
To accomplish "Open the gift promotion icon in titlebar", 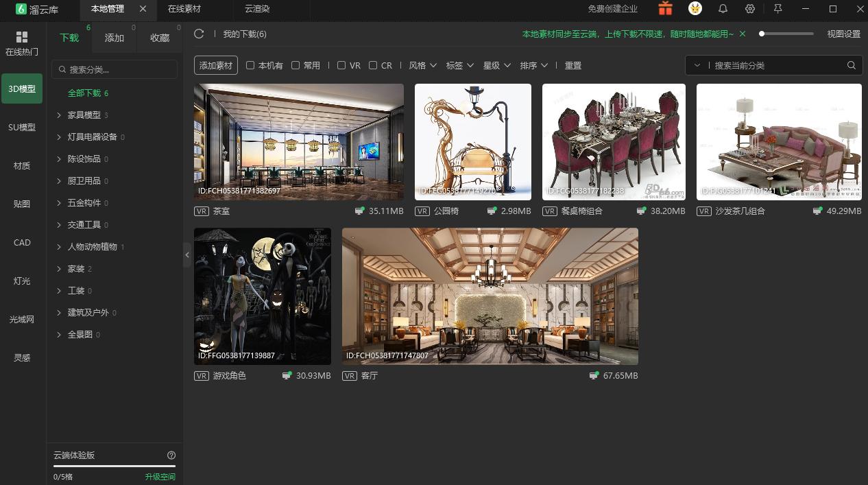I will point(664,9).
